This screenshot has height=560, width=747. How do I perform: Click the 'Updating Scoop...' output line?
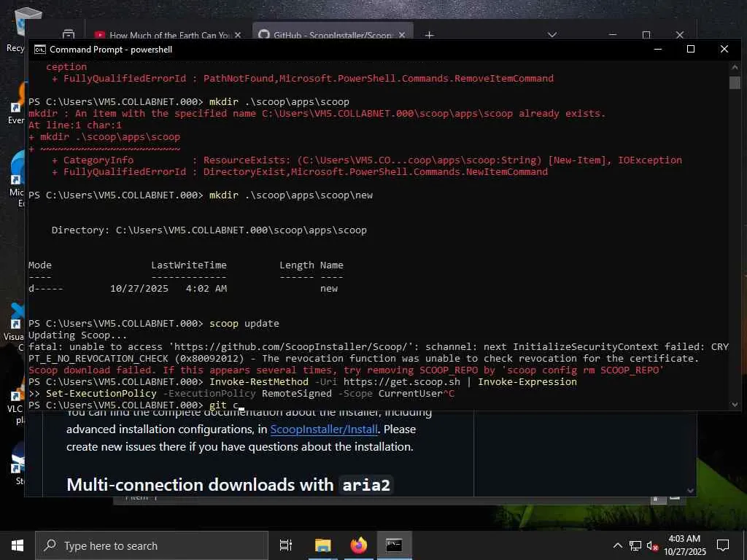(x=77, y=335)
